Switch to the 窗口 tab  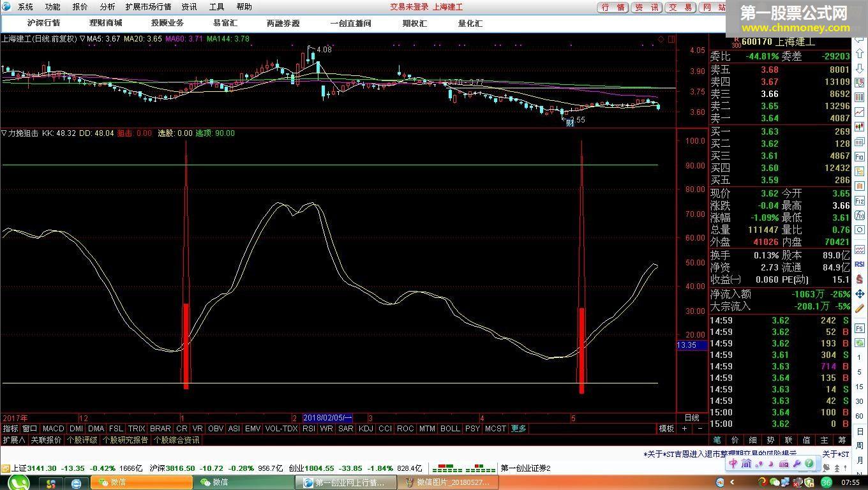[29, 429]
